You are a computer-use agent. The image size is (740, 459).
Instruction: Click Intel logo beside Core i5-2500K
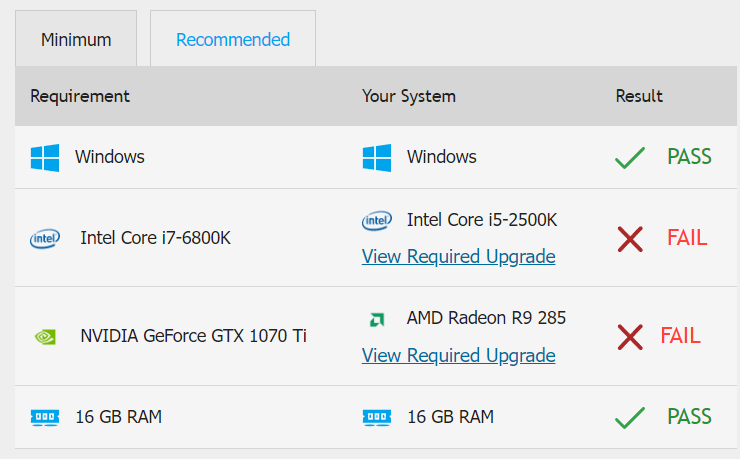pyautogui.click(x=377, y=220)
